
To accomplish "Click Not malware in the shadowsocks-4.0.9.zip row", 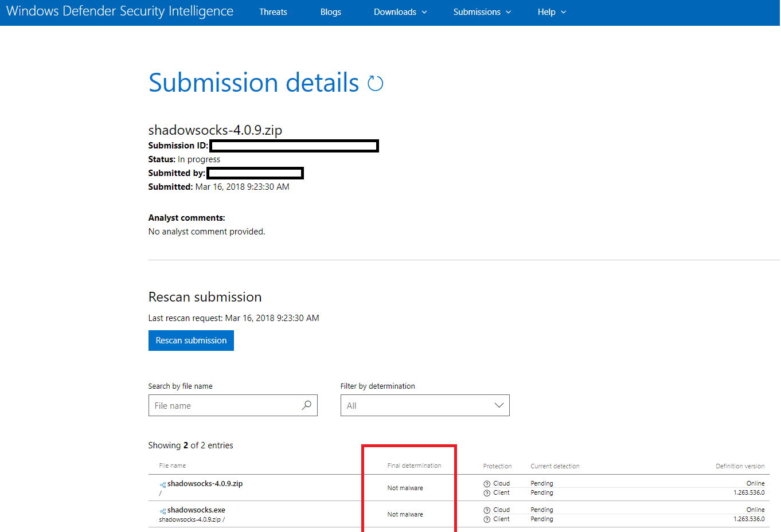I will click(x=405, y=488).
